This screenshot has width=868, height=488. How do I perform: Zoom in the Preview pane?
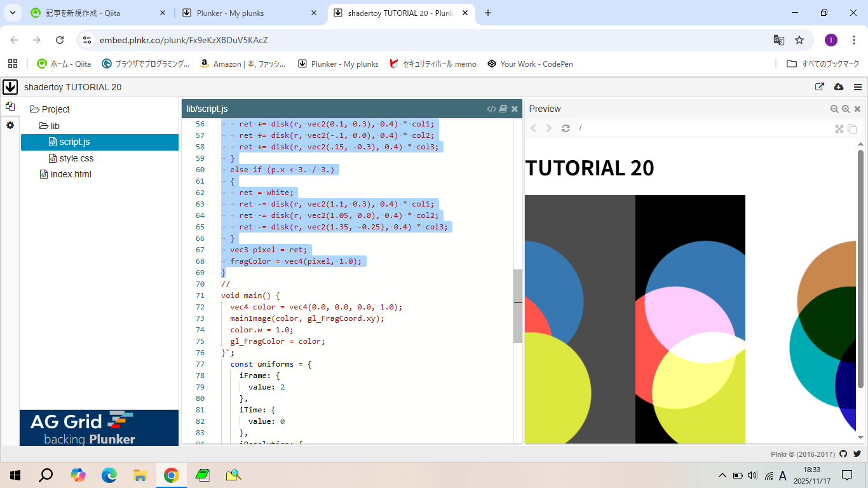pos(846,109)
